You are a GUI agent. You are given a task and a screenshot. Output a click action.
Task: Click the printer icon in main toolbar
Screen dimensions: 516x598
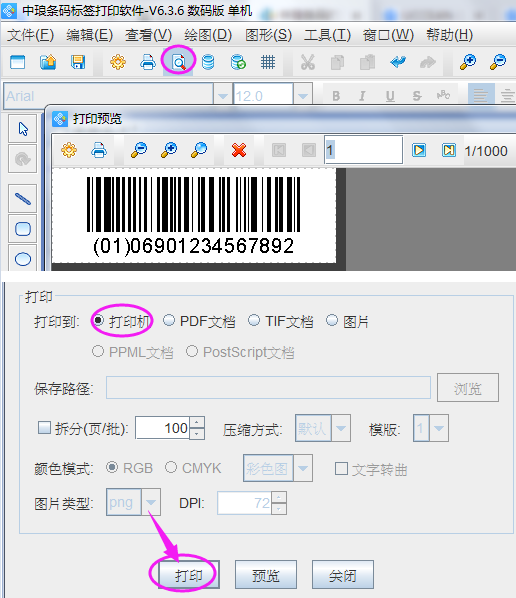coord(148,62)
